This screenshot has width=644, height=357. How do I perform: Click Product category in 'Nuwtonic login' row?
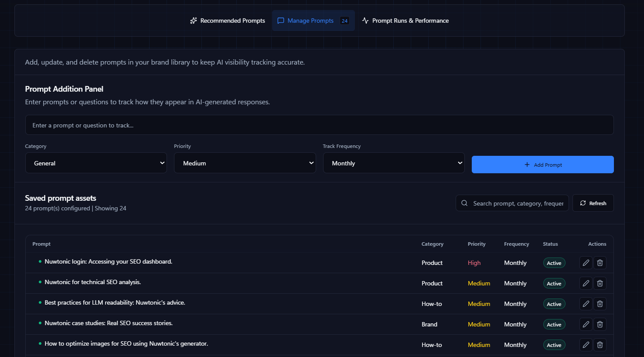tap(432, 263)
